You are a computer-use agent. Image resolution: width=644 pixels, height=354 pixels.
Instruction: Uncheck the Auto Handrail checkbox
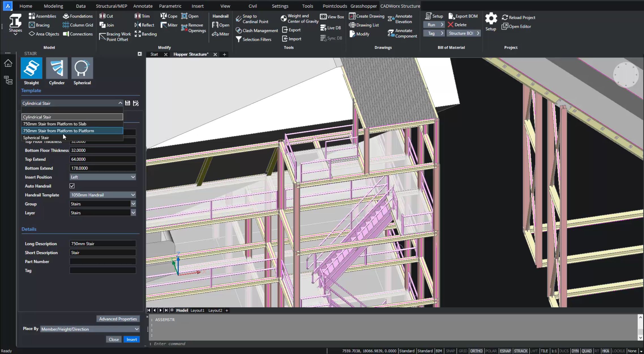click(72, 186)
